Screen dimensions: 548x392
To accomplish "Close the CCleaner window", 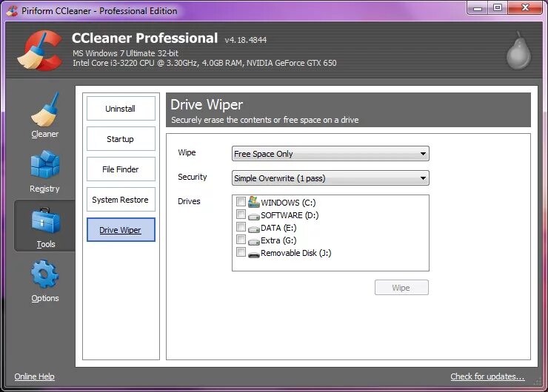I will pyautogui.click(x=525, y=7).
